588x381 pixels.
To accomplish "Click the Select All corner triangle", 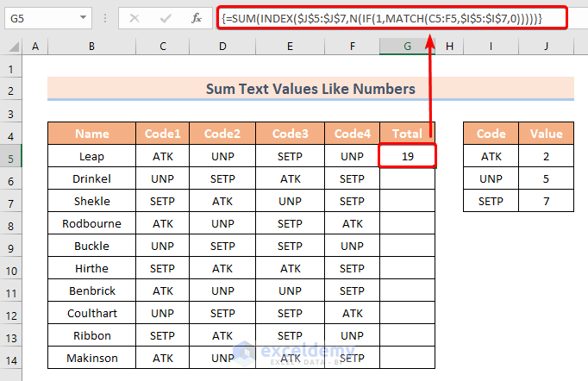I will (11, 47).
